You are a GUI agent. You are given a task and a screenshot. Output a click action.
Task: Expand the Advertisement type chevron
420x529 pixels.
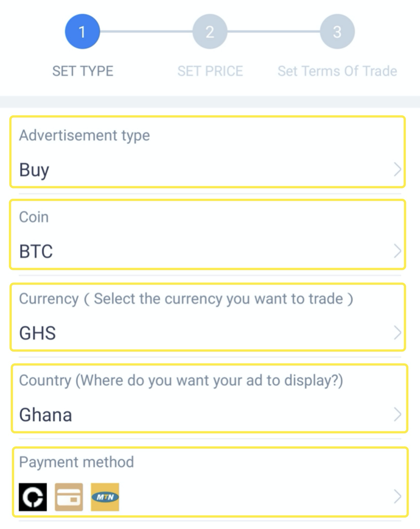397,169
